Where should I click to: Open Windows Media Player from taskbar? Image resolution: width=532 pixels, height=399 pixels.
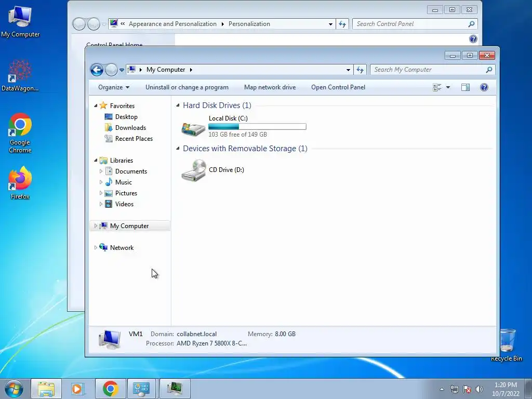(78, 389)
